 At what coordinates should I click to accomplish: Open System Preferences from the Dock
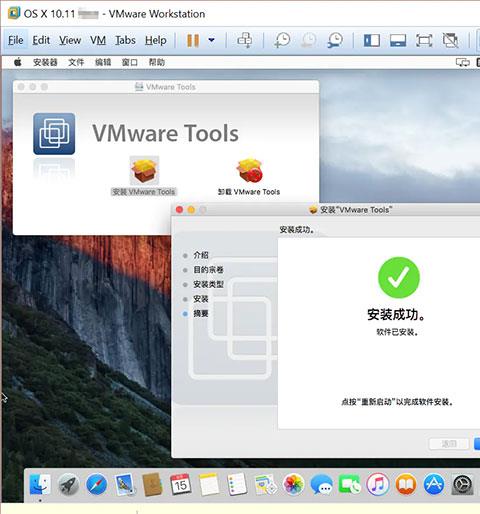(463, 484)
